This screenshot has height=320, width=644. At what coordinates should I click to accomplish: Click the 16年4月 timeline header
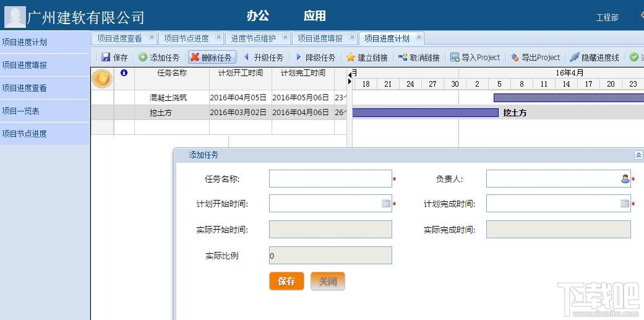click(x=570, y=73)
